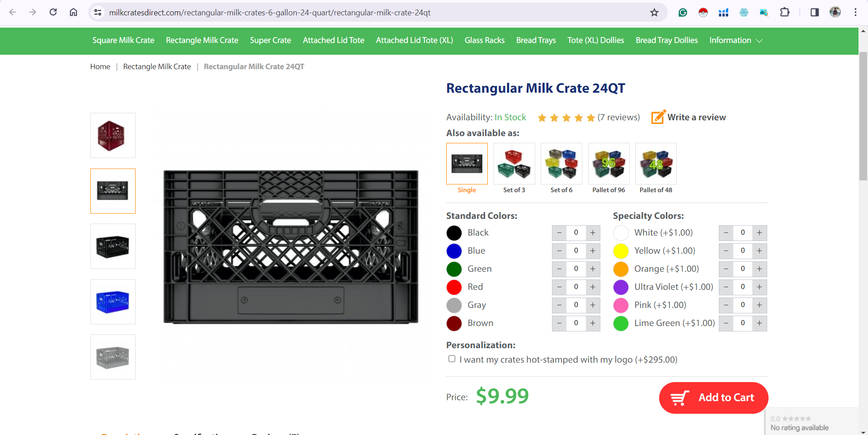
Task: Click Rectangle Milk Crate breadcrumb link
Action: [x=157, y=66]
